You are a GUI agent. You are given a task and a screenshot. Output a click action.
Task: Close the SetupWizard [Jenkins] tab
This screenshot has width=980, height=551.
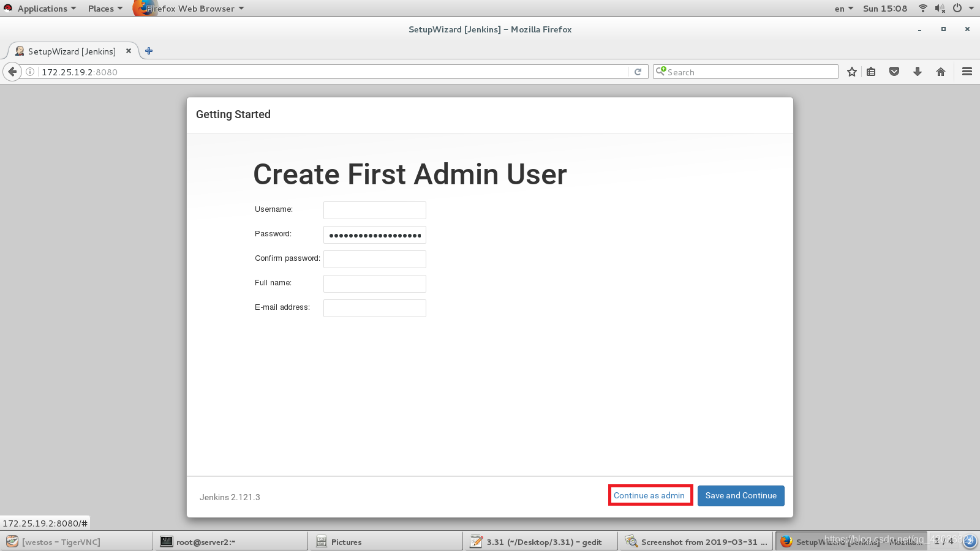pos(129,51)
